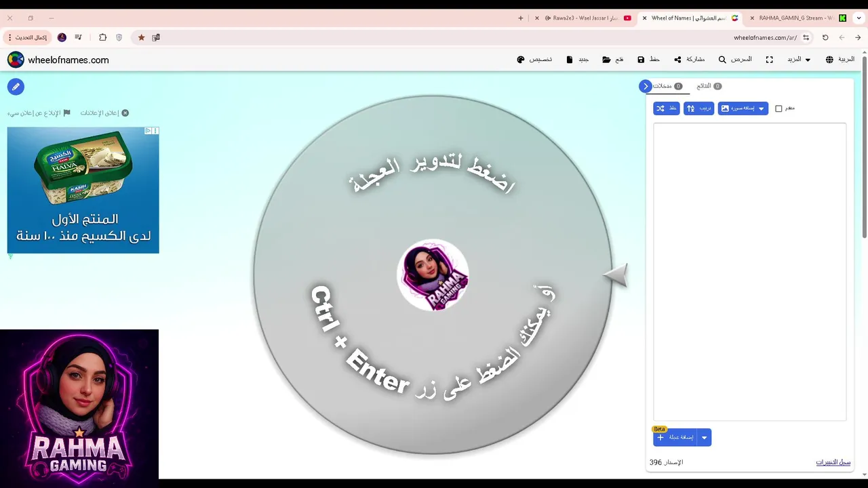
Task: Open the language selector showing العربية
Action: [x=840, y=60]
